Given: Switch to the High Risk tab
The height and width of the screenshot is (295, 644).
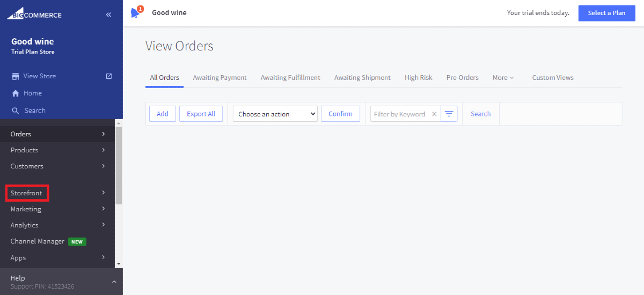Looking at the screenshot, I should coord(418,78).
